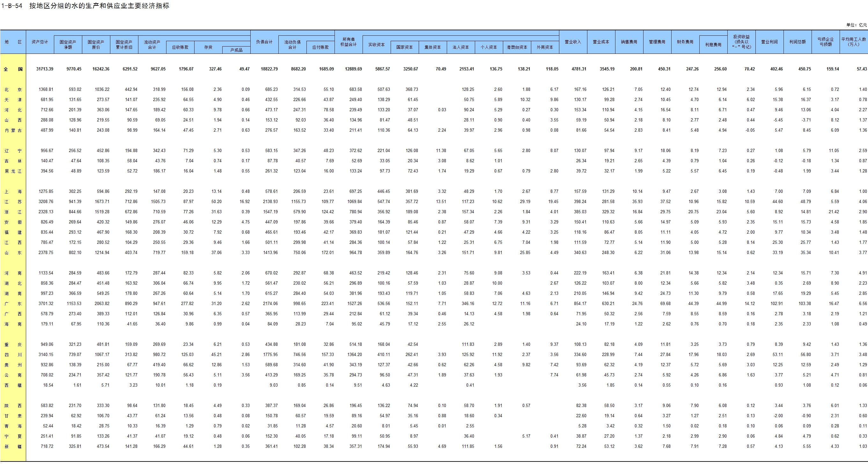Click the 产成品 sub-column header
Image resolution: width=868 pixels, height=472 pixels.
click(236, 50)
